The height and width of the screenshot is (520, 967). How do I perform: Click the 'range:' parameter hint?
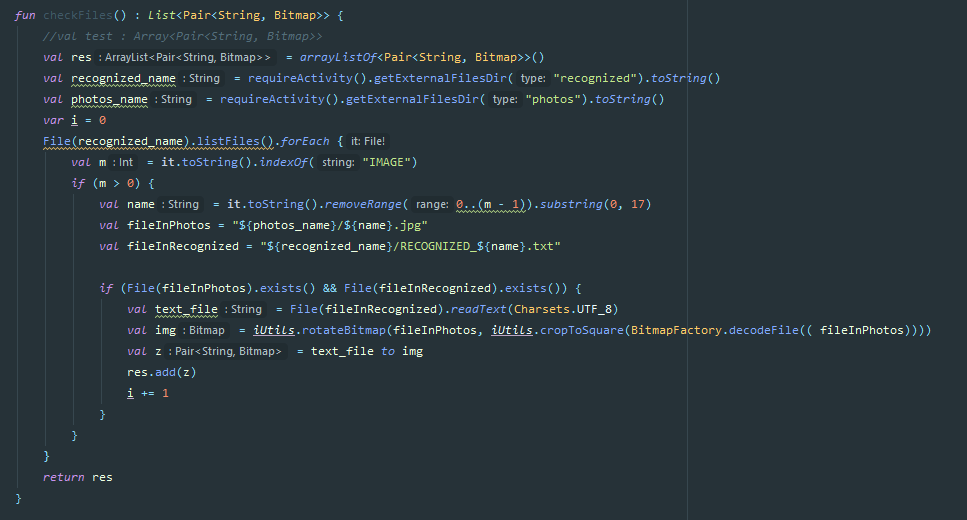pos(432,204)
